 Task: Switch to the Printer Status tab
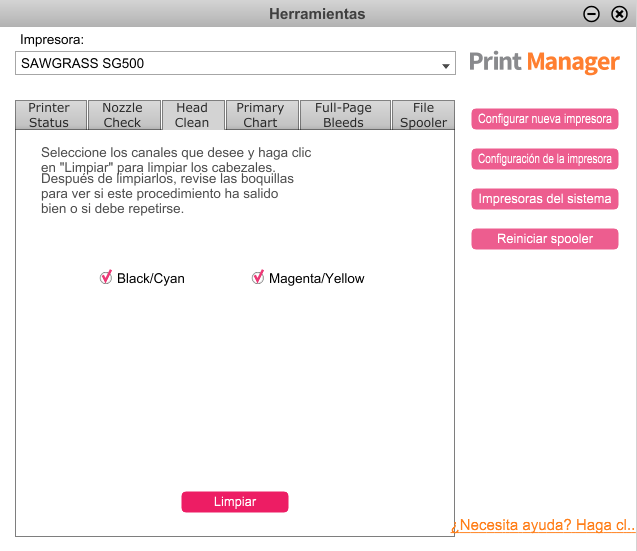(x=49, y=115)
